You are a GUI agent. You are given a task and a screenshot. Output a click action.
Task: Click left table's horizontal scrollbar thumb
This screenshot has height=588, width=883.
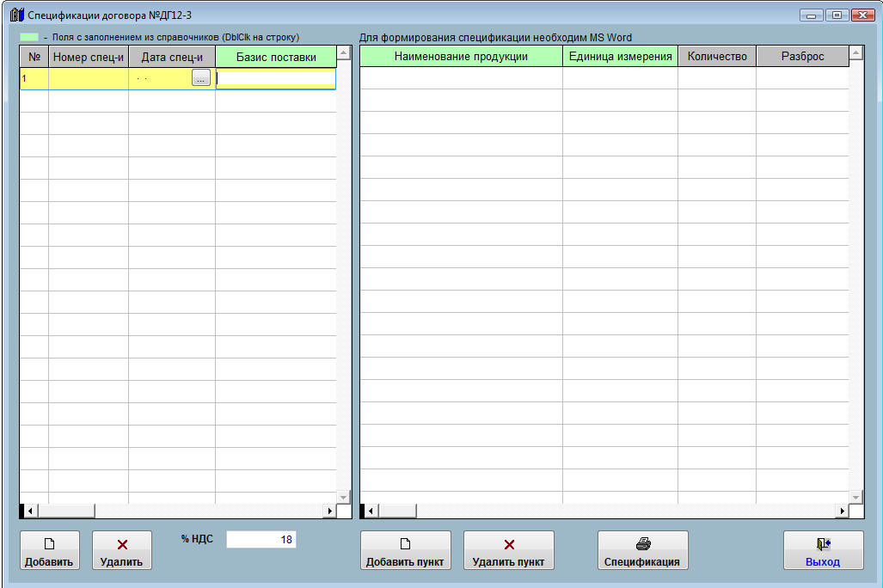point(66,511)
